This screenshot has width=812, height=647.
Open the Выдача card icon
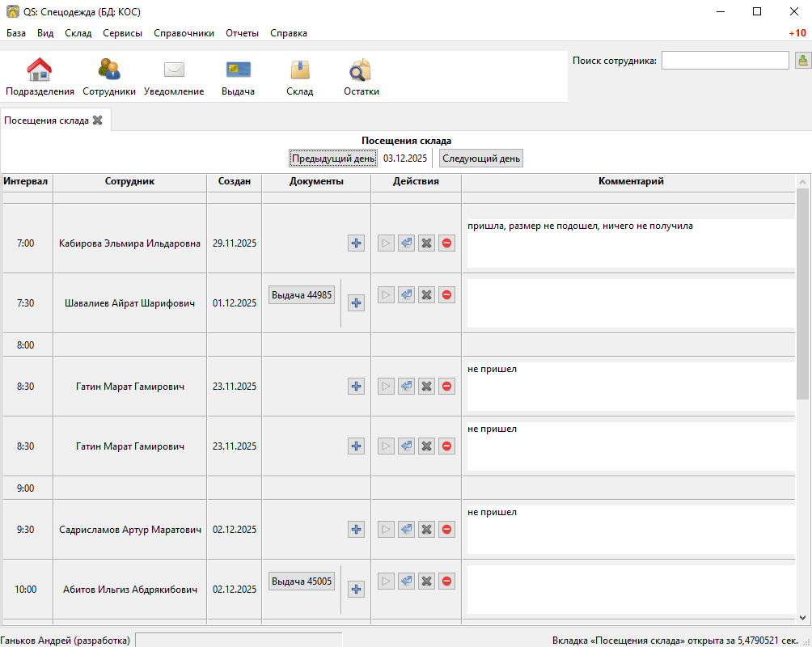(x=238, y=71)
